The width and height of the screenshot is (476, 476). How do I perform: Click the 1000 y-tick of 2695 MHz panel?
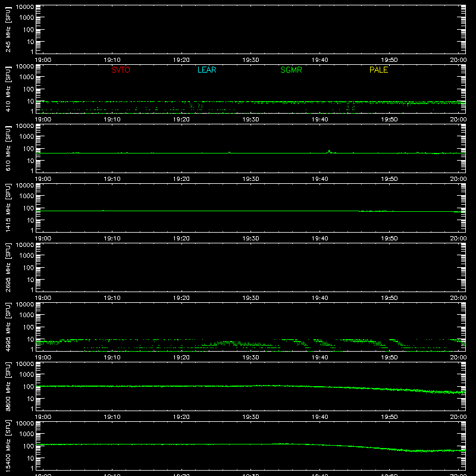[27, 256]
